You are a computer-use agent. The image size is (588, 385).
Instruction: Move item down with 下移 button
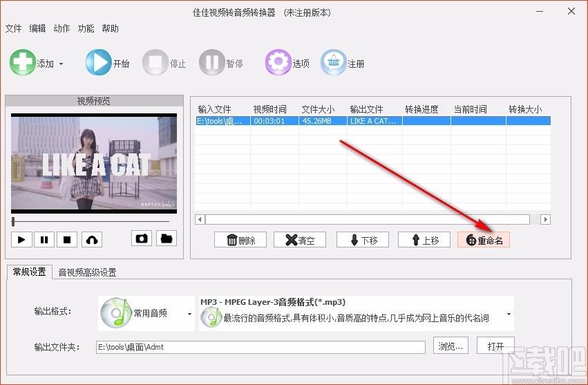click(363, 240)
